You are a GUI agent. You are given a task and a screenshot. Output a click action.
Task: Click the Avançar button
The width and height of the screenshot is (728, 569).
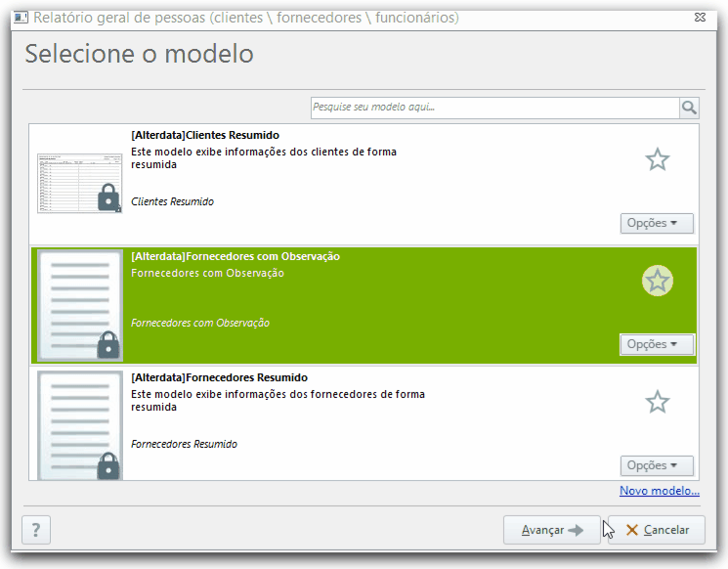point(551,530)
